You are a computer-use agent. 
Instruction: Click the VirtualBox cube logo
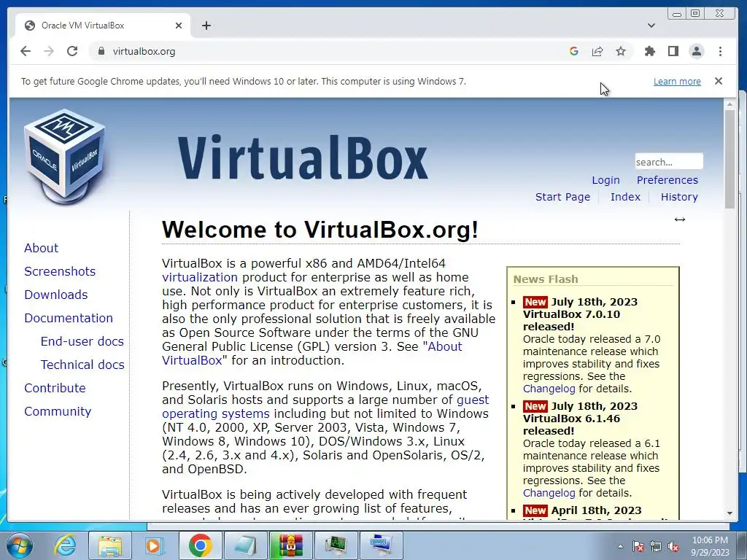click(65, 156)
